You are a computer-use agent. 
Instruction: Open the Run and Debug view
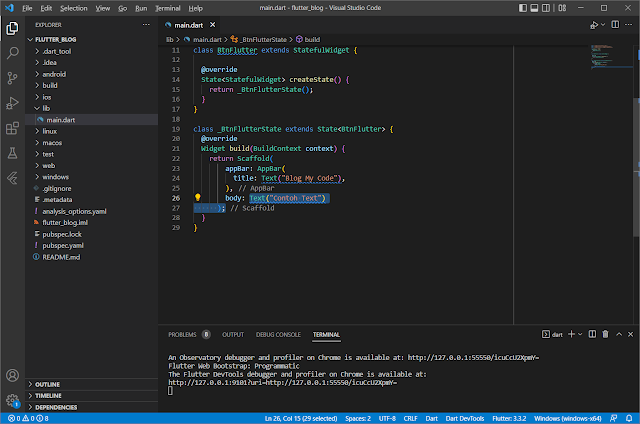pyautogui.click(x=13, y=102)
